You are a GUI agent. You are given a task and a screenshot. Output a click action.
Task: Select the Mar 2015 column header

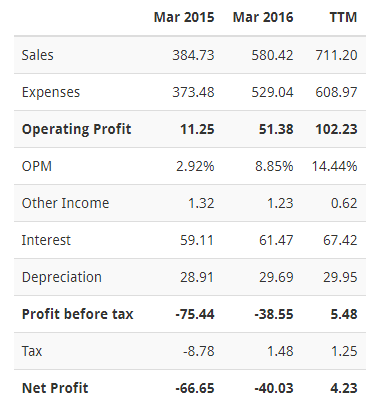184,17
